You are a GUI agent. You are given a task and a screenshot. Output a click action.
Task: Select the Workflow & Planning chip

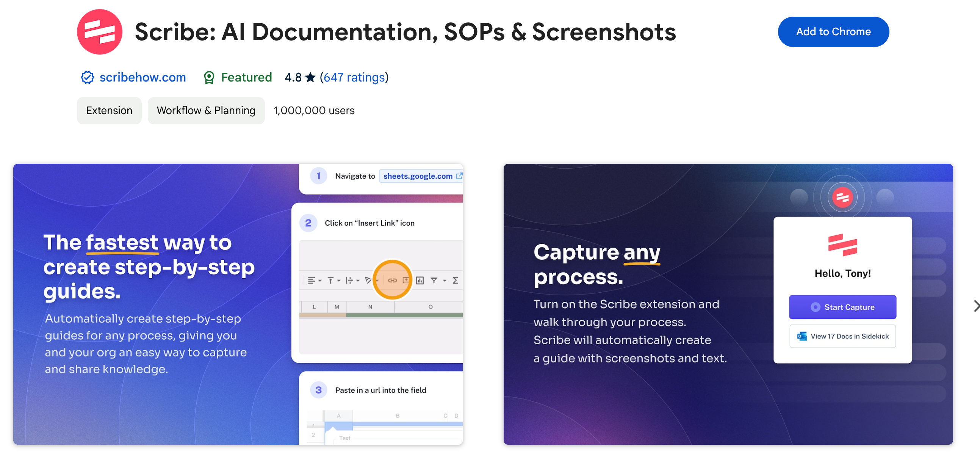point(206,110)
